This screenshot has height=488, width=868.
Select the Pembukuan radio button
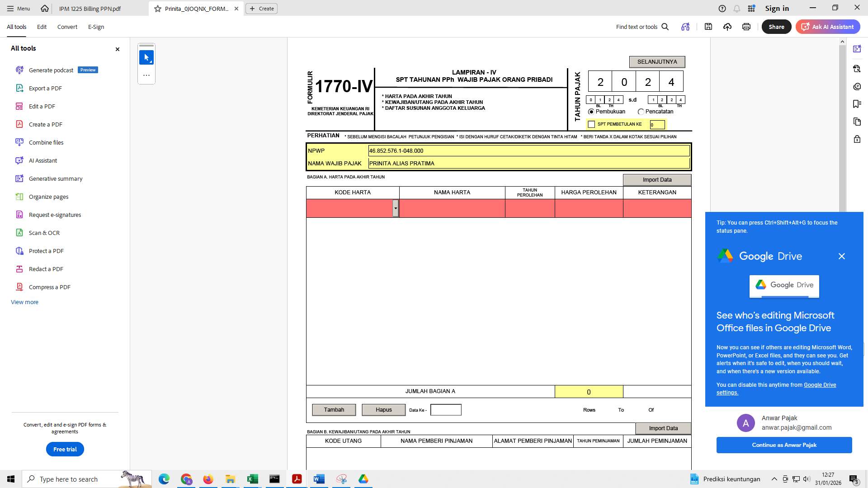(x=591, y=112)
